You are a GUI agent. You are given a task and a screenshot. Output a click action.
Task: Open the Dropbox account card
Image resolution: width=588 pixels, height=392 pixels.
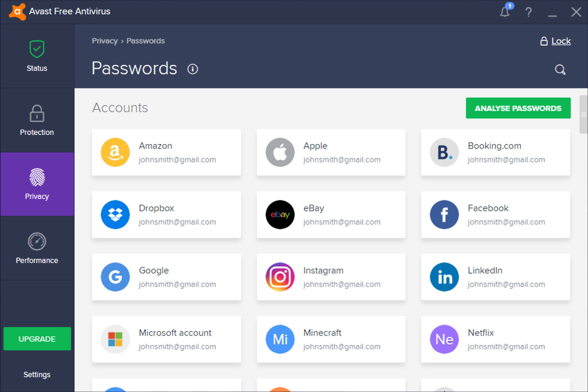coord(166,215)
